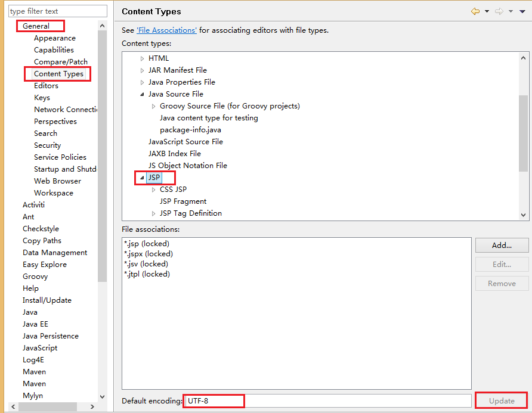Click the forward navigation arrow
Image resolution: width=532 pixels, height=413 pixels.
tap(499, 11)
